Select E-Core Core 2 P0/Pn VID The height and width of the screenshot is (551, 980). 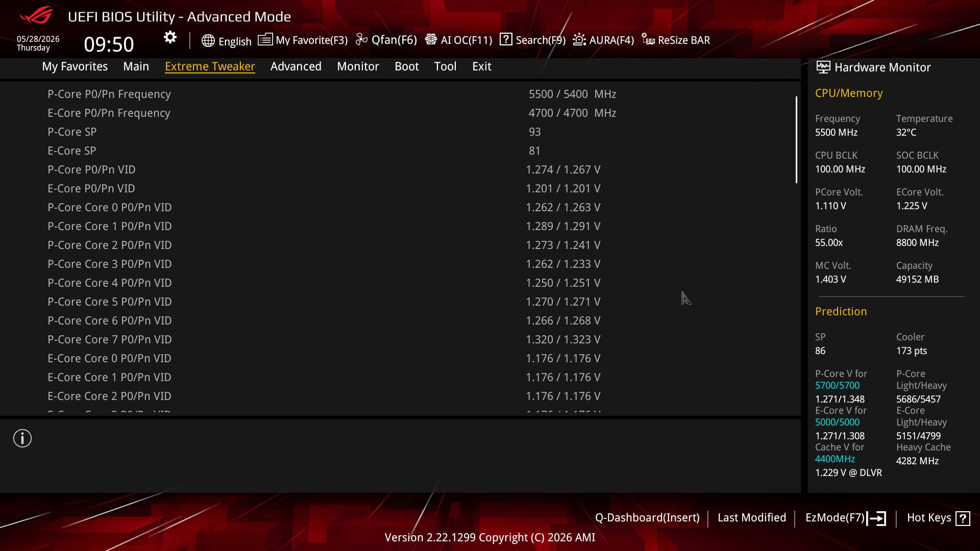(x=398, y=396)
